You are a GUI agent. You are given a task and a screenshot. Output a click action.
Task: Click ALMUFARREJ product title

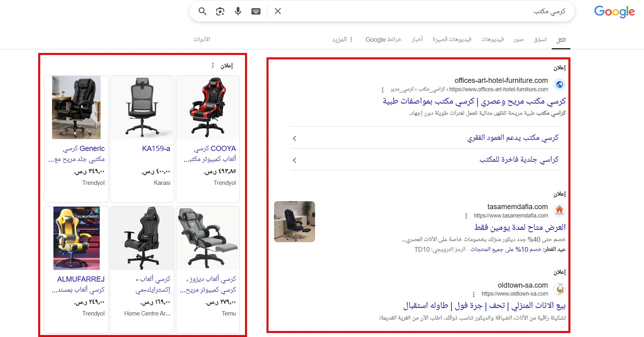[x=78, y=284]
